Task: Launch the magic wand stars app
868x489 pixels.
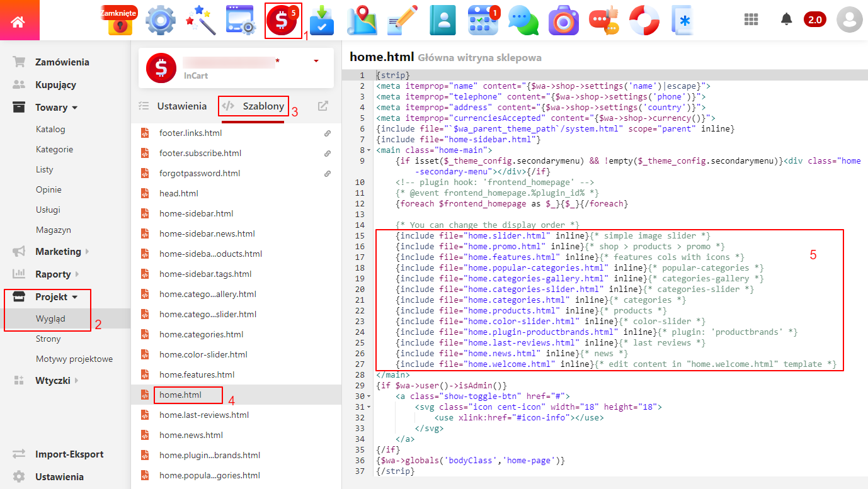Action: point(200,20)
